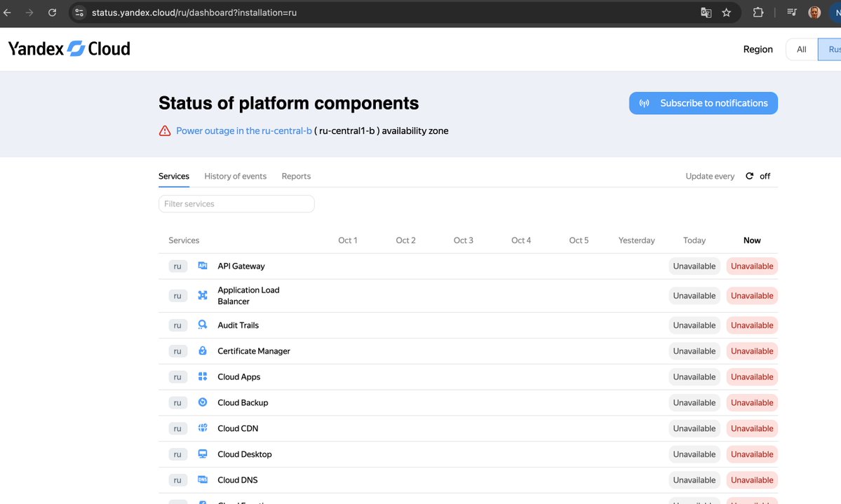Click the Yesterday column header
This screenshot has height=504, width=841.
click(x=637, y=240)
